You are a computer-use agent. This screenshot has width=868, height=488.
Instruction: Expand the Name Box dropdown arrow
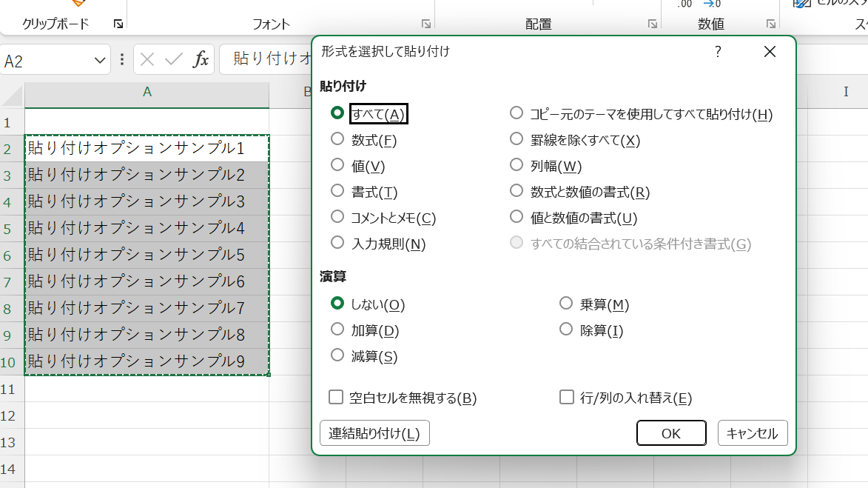point(101,61)
